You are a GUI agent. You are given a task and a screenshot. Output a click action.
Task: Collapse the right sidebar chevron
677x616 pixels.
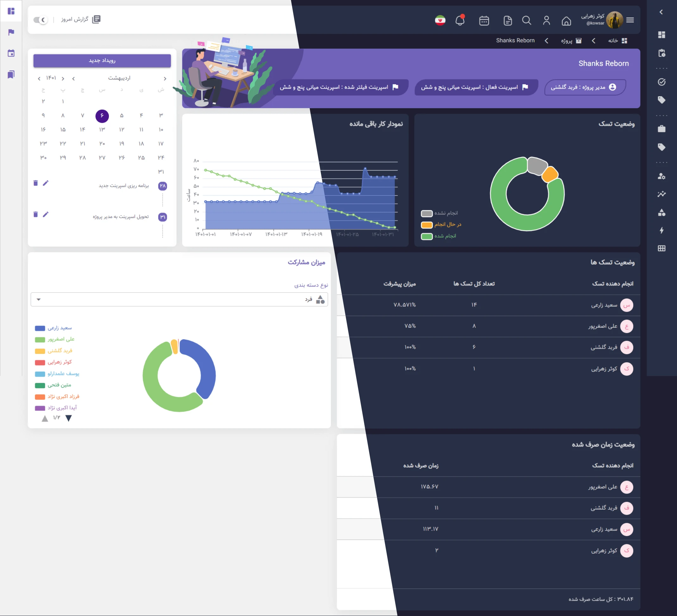click(x=661, y=12)
